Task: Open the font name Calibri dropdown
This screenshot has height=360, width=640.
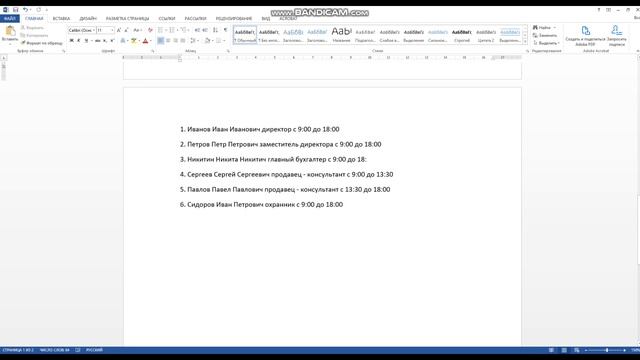Action: coord(93,30)
